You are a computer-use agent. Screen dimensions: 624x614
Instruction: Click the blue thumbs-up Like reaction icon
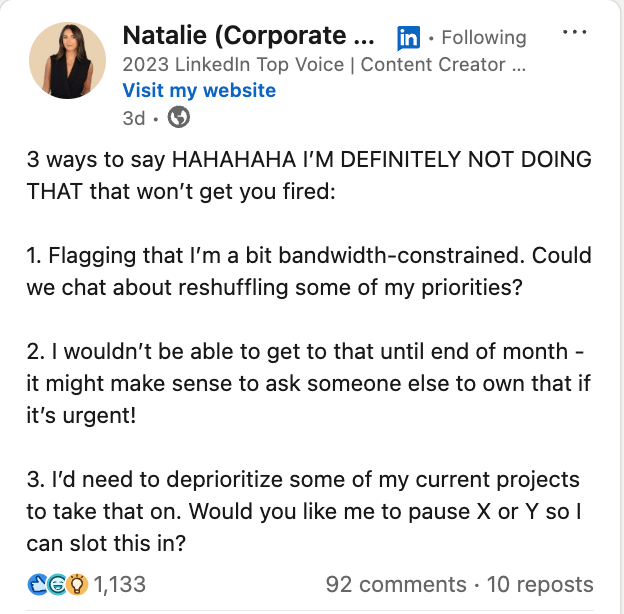(x=37, y=585)
